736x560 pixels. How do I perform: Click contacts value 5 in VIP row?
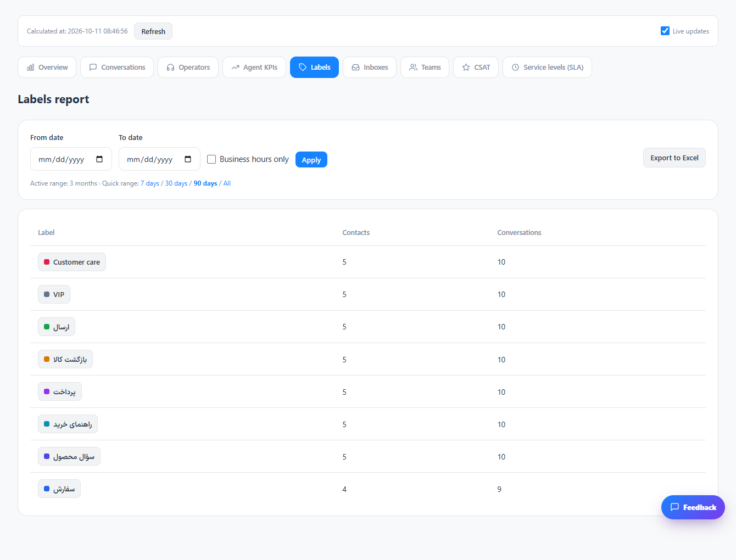click(x=344, y=294)
